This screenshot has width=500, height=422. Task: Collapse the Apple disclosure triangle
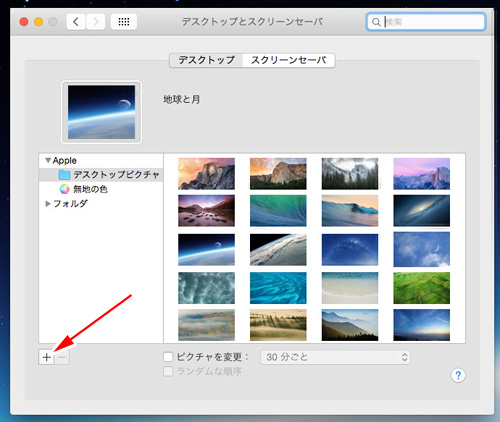click(48, 160)
